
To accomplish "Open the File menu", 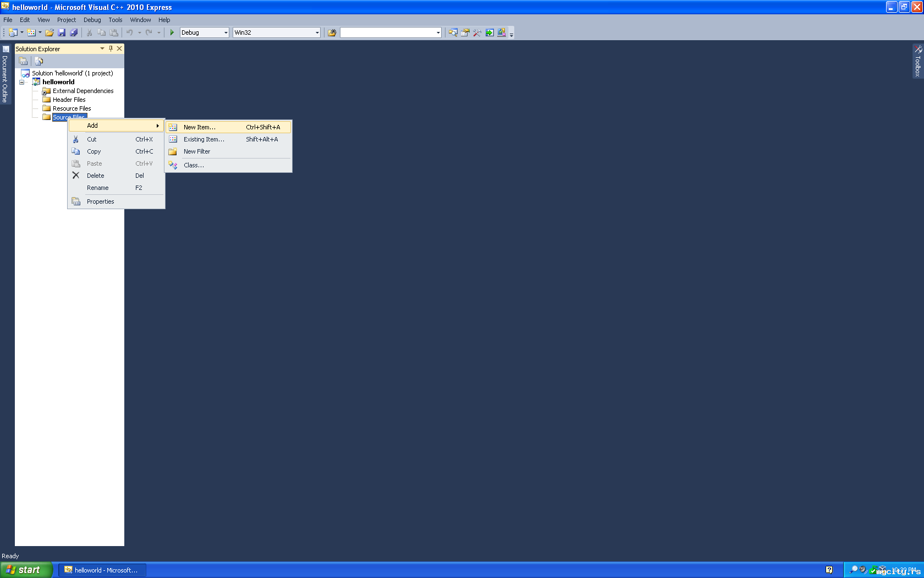I will tap(8, 20).
